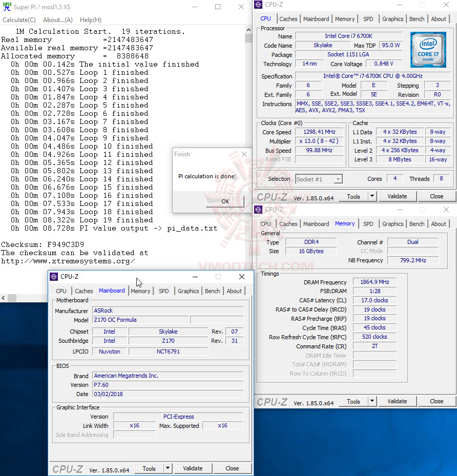Click the CAS# Latency 17.0 clocks value
This screenshot has height=476, width=457.
point(375,300)
